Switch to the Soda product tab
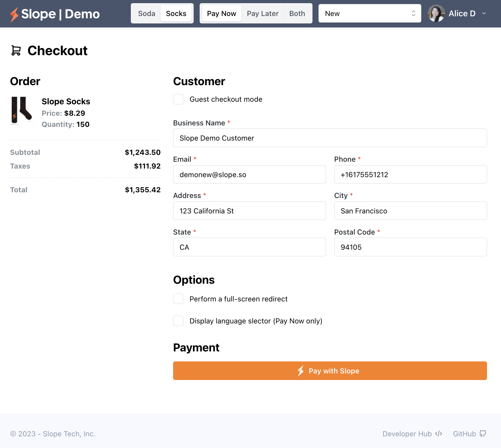The height and width of the screenshot is (448, 501). pos(147,13)
